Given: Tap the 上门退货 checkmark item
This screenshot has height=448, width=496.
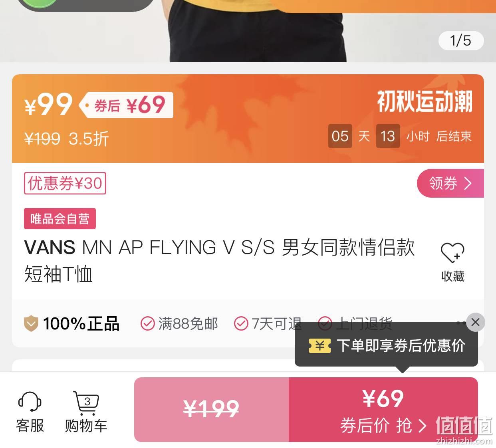Looking at the screenshot, I should pos(355,323).
